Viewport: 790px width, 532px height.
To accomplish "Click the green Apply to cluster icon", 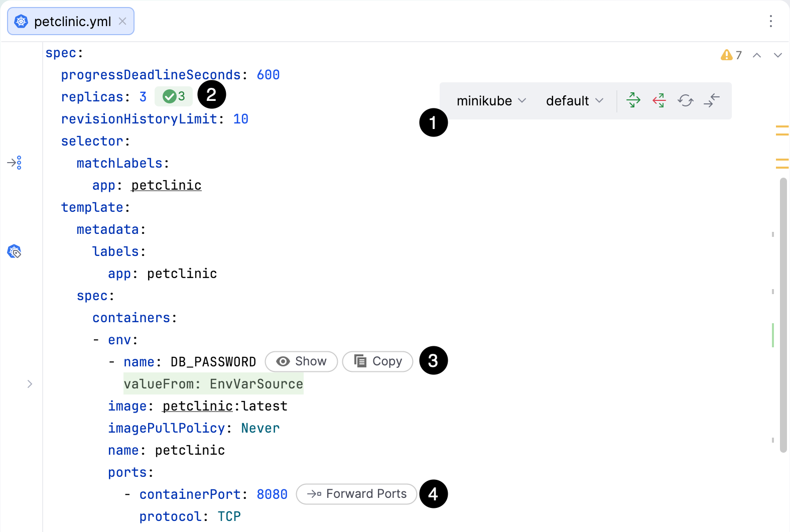I will 633,100.
